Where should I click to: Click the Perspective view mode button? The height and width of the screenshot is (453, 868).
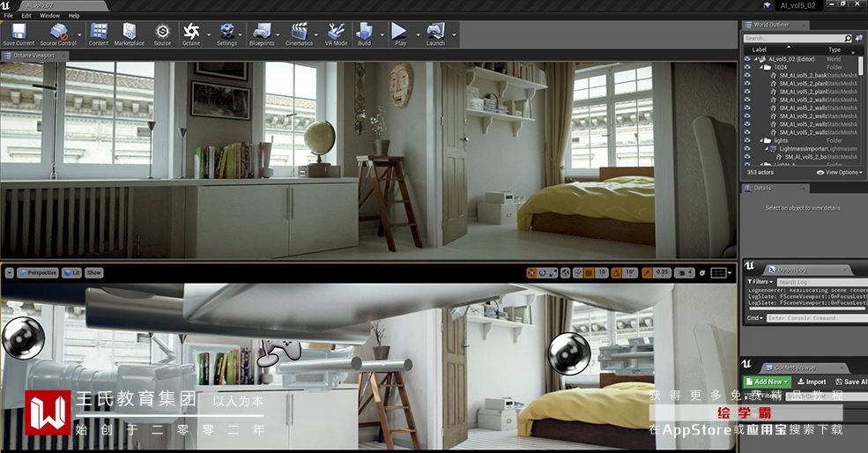(x=37, y=272)
